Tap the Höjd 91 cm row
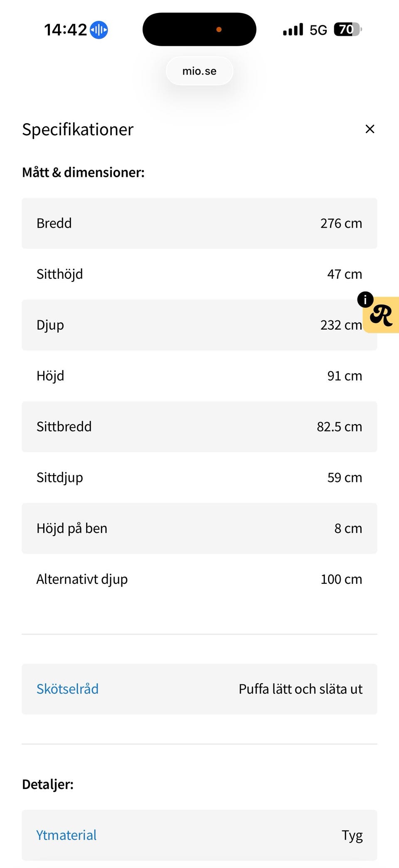399x868 pixels. click(x=199, y=376)
